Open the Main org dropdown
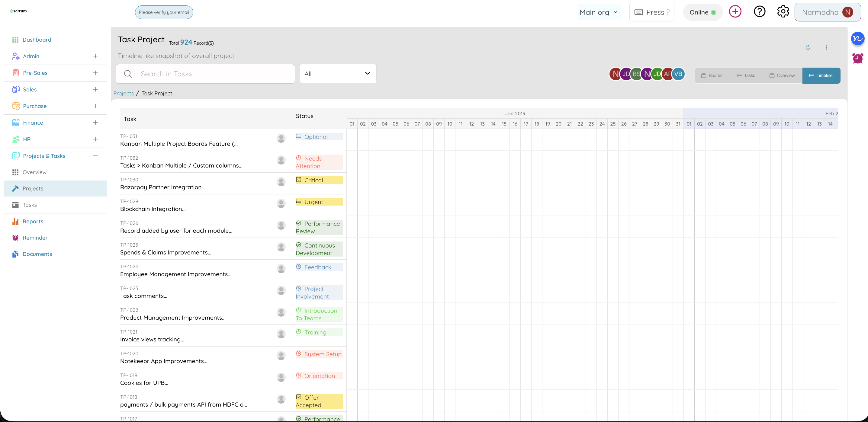868x422 pixels. pos(599,12)
